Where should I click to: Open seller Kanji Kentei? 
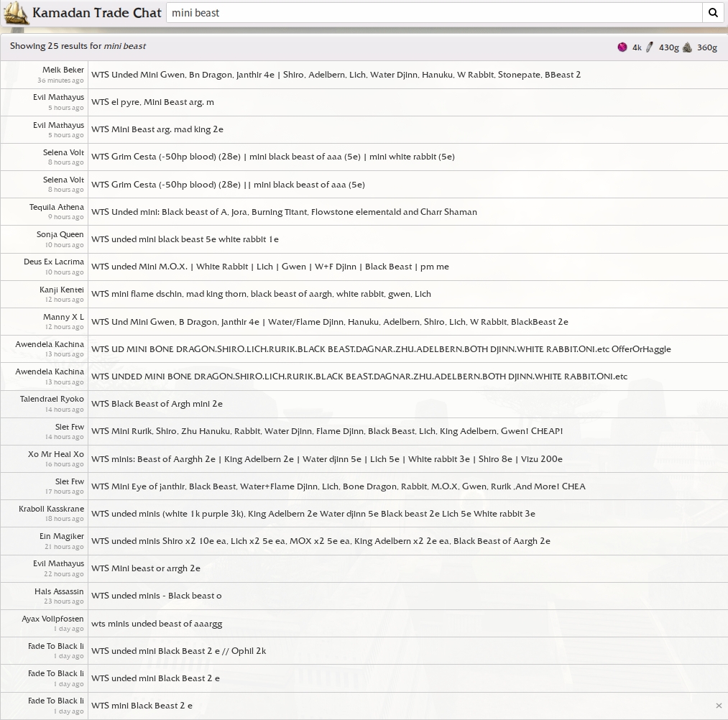(62, 290)
